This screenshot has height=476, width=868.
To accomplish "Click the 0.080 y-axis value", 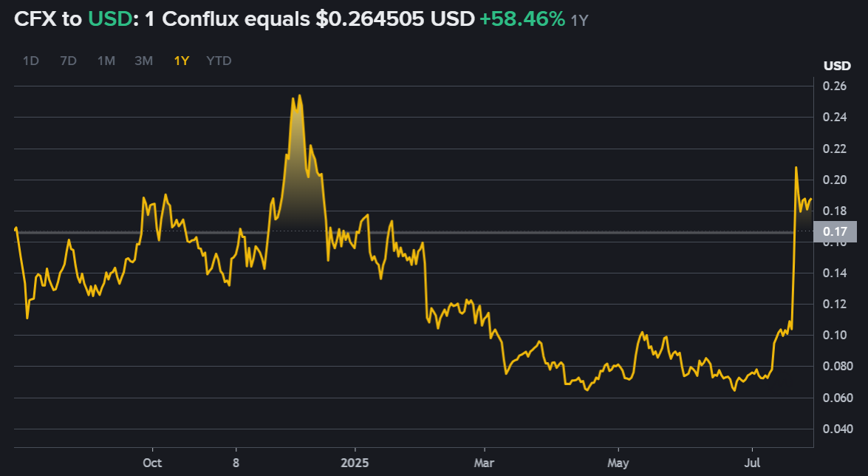I will coord(838,367).
